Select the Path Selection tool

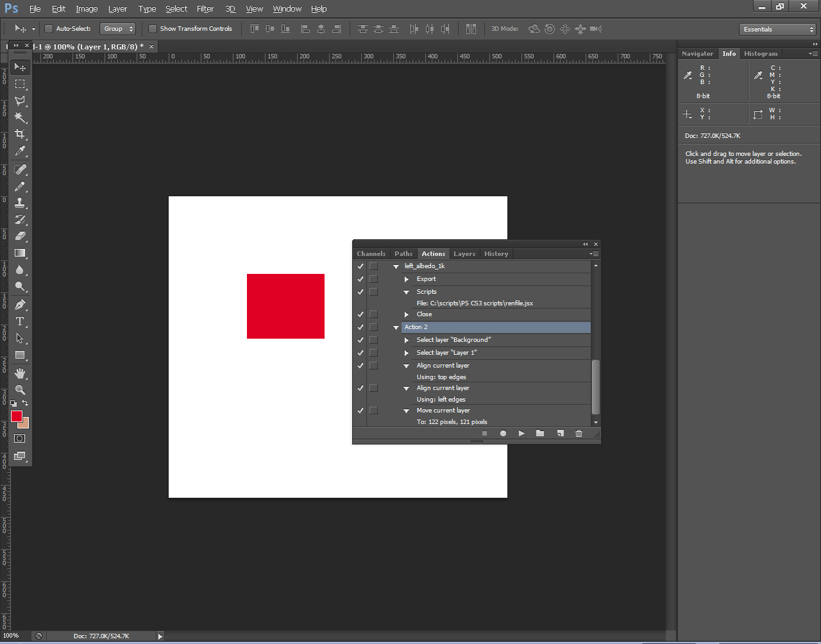click(20, 338)
